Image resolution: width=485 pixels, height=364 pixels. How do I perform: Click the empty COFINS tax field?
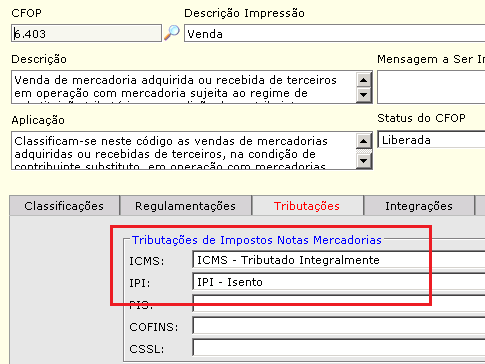[x=339, y=326]
